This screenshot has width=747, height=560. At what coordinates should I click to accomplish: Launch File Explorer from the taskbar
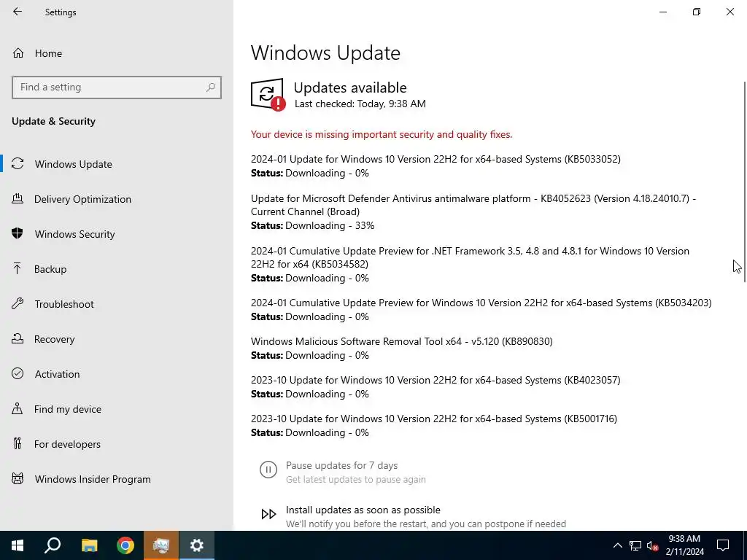click(x=89, y=545)
